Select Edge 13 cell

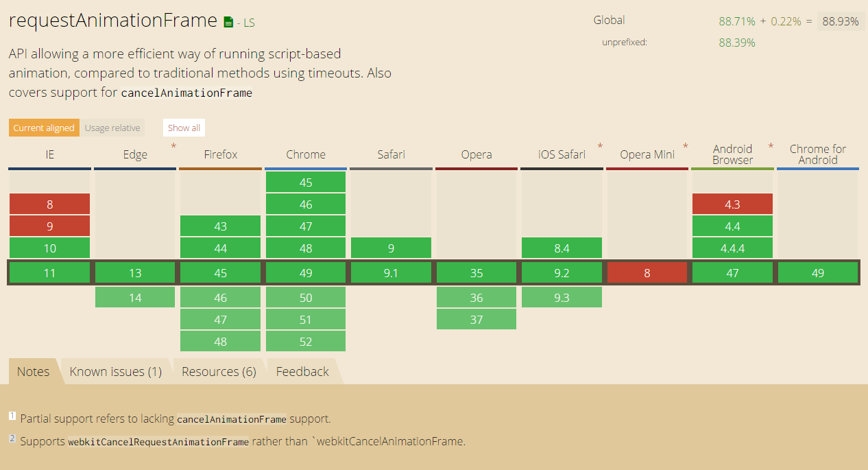(x=135, y=273)
